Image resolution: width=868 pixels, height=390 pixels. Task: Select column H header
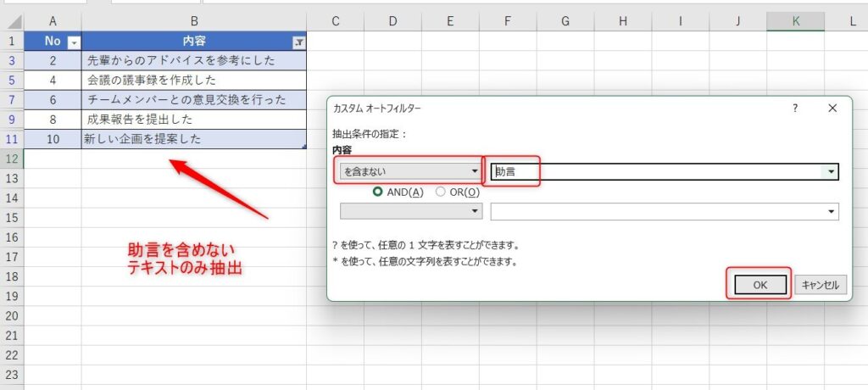[623, 21]
